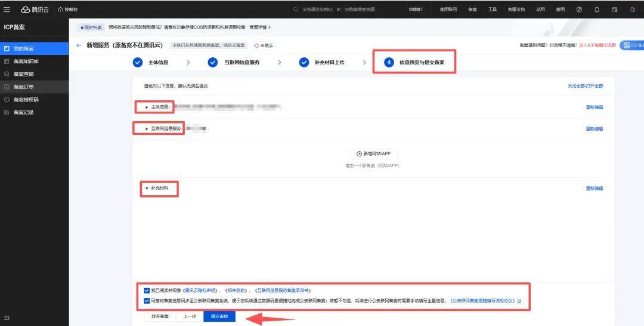The width and height of the screenshot is (644, 326).
Task: Click the 补充材料上传 step label
Action: 329,63
